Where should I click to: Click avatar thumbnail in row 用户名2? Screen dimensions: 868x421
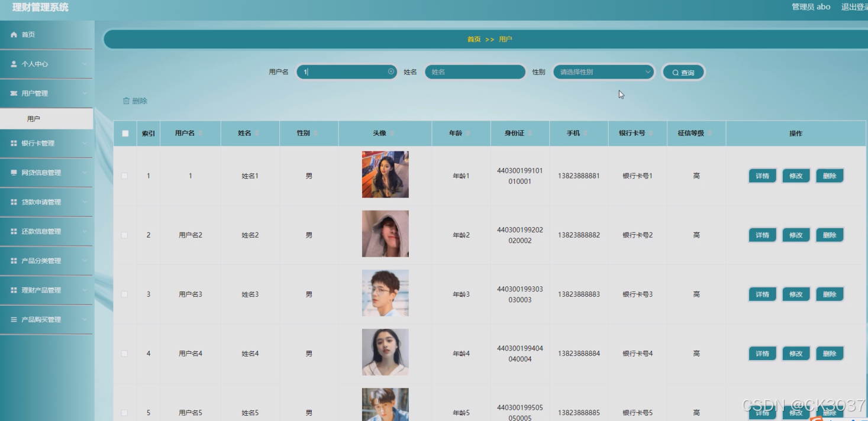coord(385,234)
